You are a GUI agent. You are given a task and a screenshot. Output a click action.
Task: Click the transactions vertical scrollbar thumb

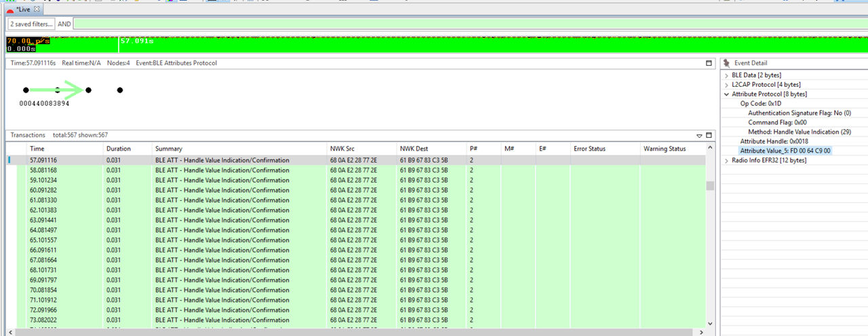(710, 186)
